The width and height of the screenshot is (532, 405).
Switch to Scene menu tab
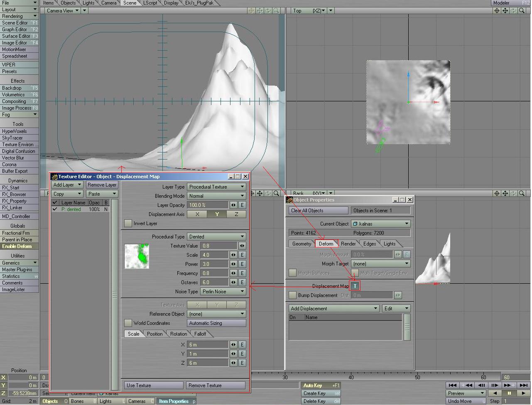pyautogui.click(x=130, y=3)
